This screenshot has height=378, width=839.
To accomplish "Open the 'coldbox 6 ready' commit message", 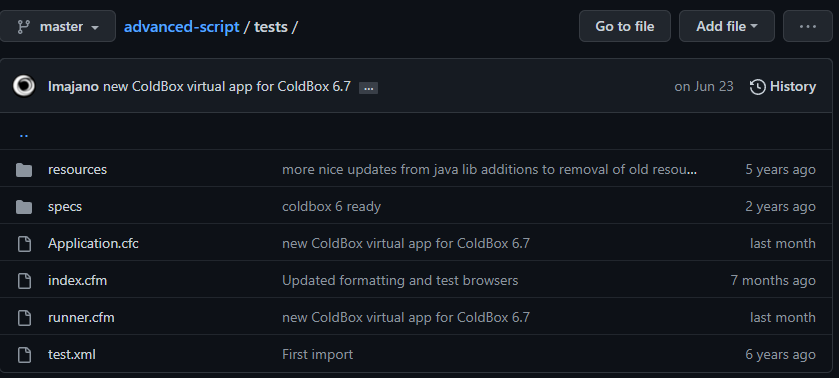I will pos(331,207).
